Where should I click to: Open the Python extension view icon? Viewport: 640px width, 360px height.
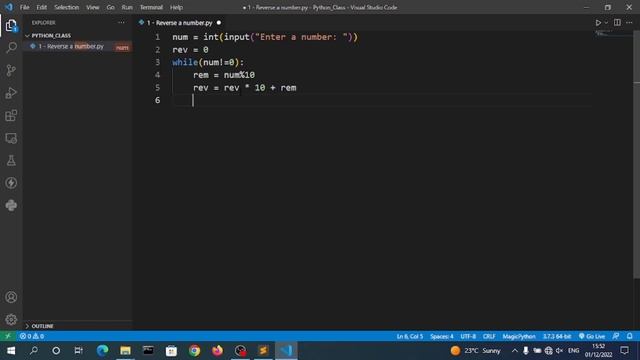(11, 205)
